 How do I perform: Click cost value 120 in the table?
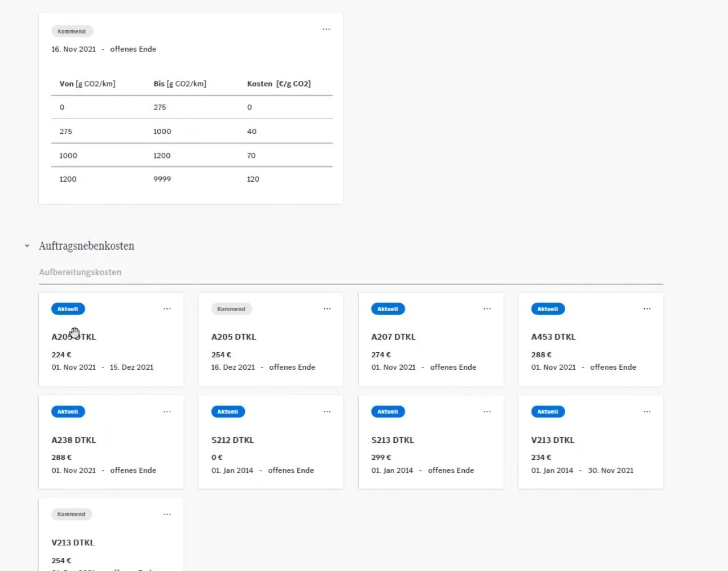click(x=253, y=179)
